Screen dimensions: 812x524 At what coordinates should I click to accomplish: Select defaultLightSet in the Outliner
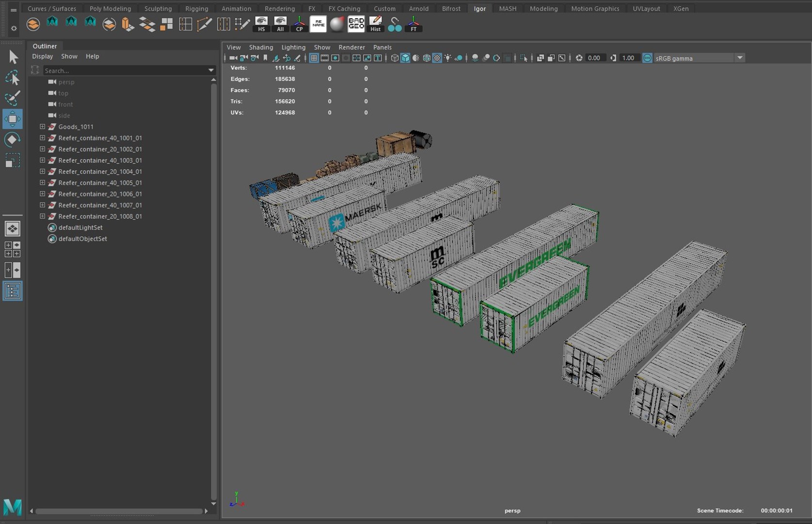coord(80,228)
